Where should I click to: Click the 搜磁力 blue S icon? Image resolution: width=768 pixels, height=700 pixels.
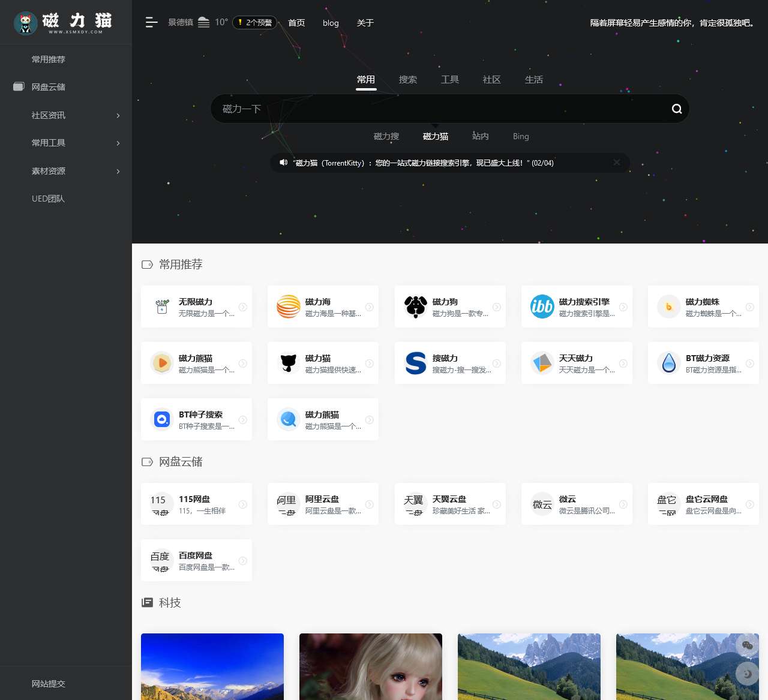click(x=415, y=363)
